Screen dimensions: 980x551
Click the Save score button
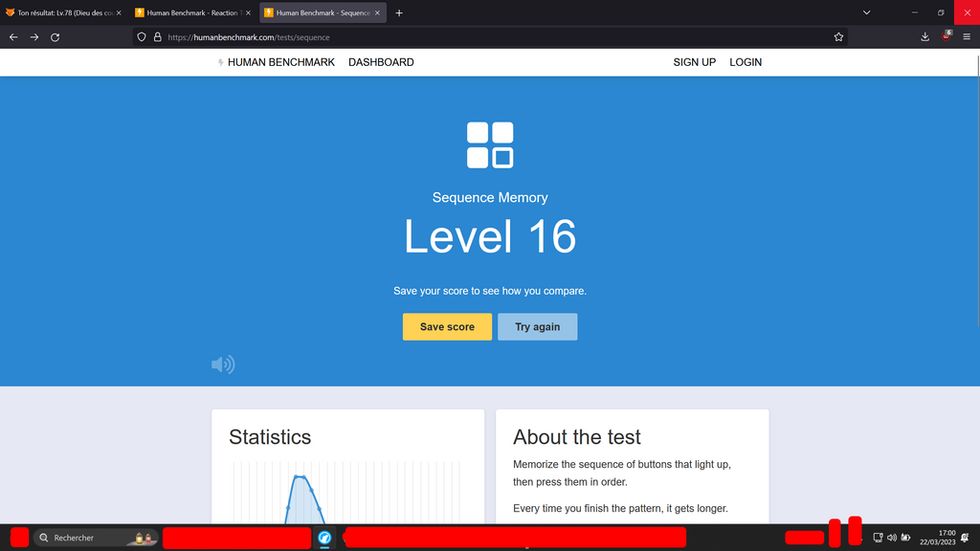447,327
